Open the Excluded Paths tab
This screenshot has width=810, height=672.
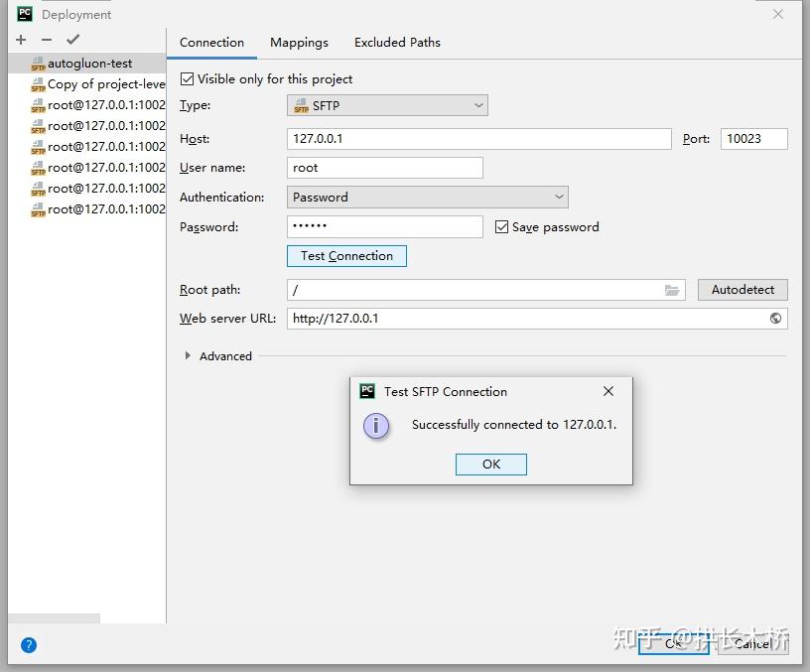397,43
